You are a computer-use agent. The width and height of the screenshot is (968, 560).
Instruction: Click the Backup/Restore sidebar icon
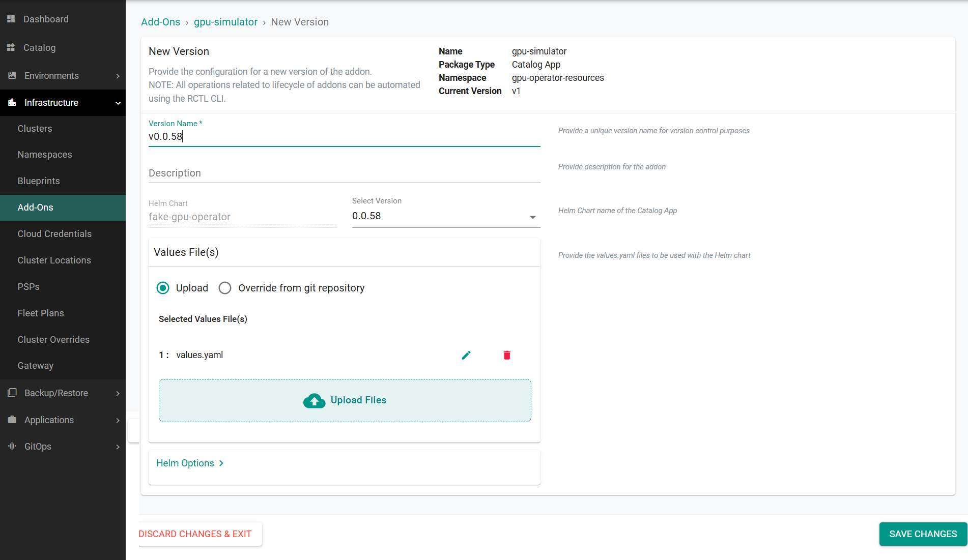coord(12,393)
